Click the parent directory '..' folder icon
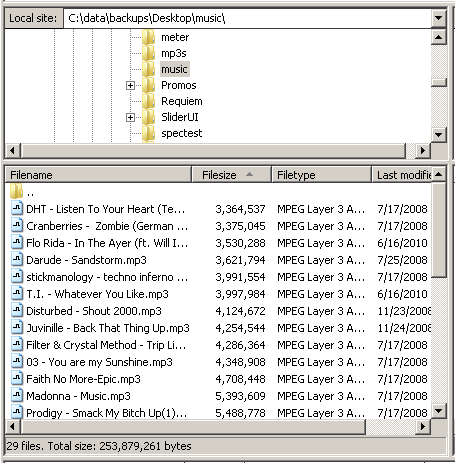The width and height of the screenshot is (455, 463). tap(16, 192)
